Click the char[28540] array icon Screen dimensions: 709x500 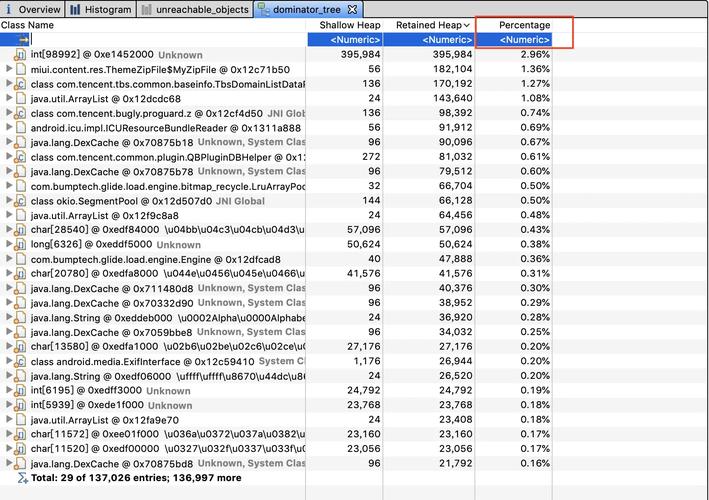20,230
